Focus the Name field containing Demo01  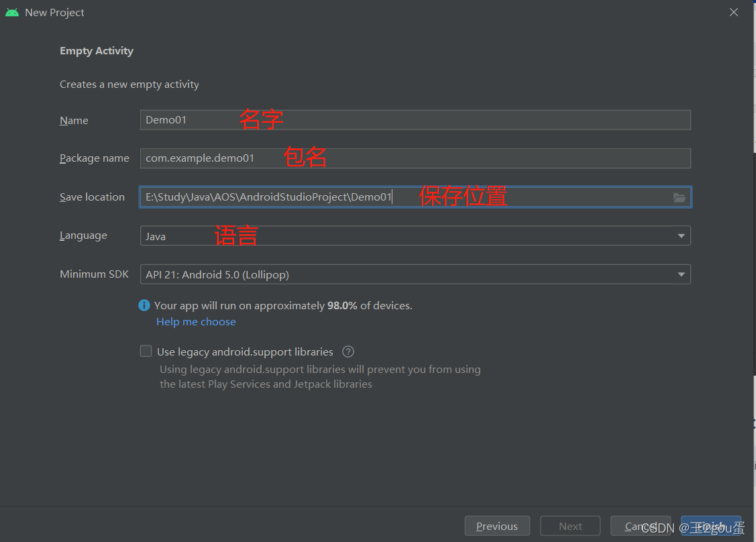[415, 120]
